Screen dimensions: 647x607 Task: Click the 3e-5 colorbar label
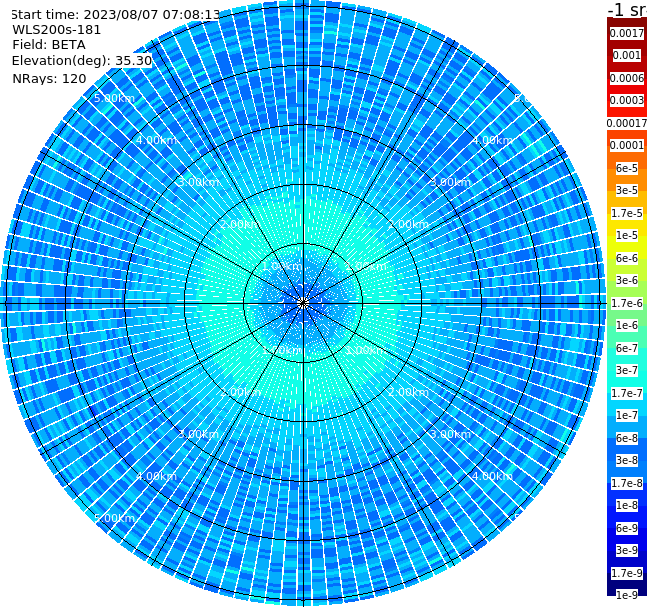click(627, 190)
